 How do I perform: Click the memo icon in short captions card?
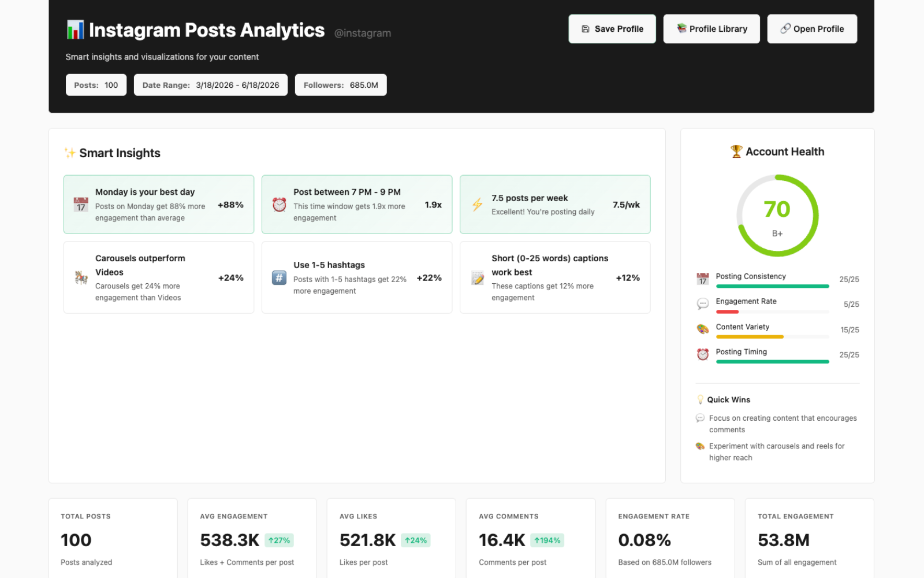[478, 278]
